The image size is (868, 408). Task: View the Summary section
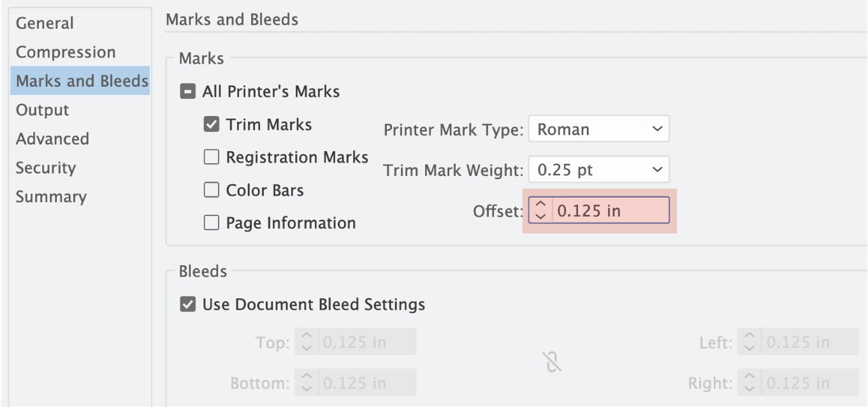click(51, 197)
